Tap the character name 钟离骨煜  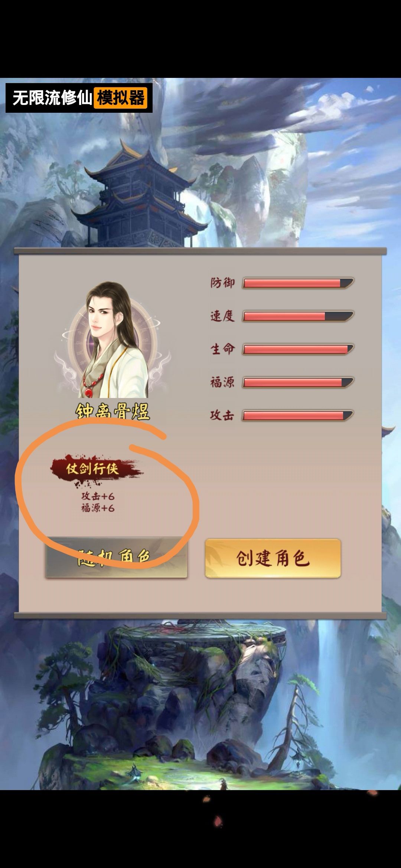pos(113,411)
